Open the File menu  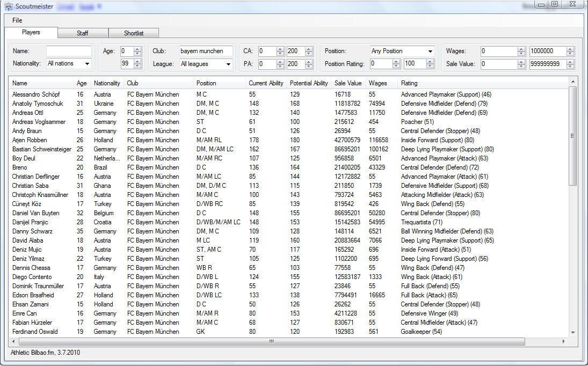click(x=17, y=20)
